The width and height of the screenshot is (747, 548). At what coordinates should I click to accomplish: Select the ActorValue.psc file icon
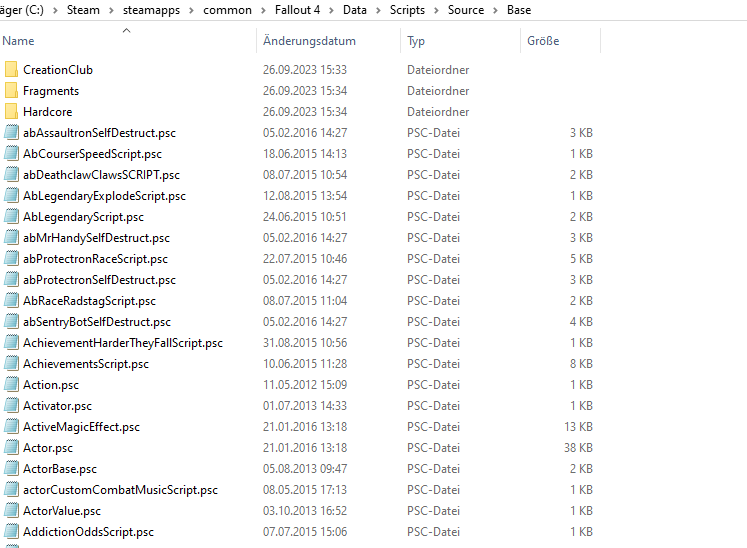pyautogui.click(x=11, y=510)
